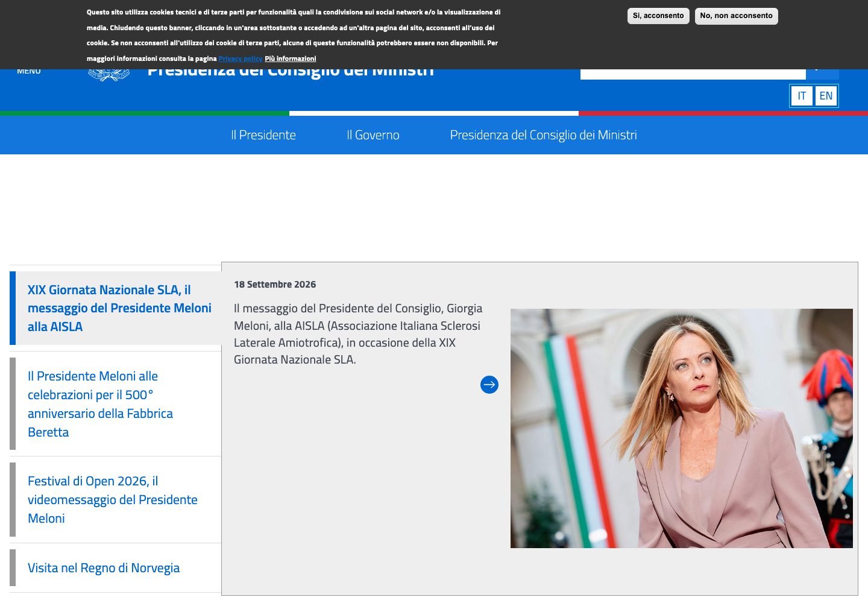Open the Privacy policy link

point(241,58)
